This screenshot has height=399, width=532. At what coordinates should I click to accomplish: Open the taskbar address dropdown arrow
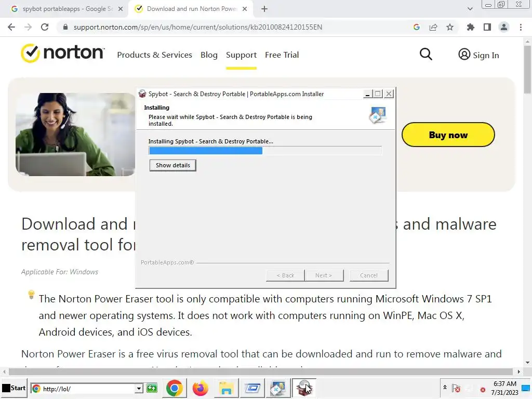point(138,389)
